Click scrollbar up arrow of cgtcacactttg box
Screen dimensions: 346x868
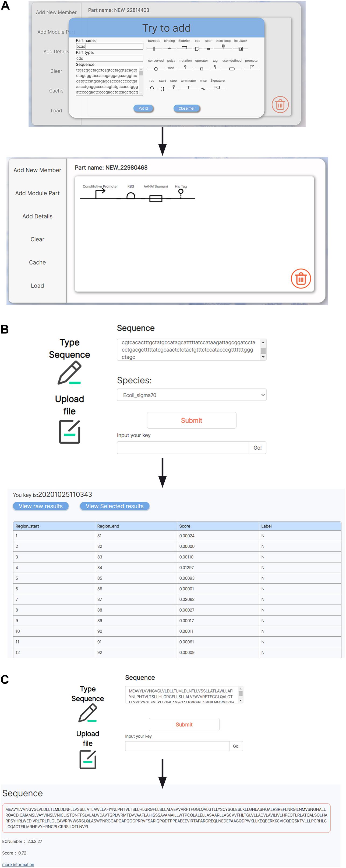pos(263,342)
